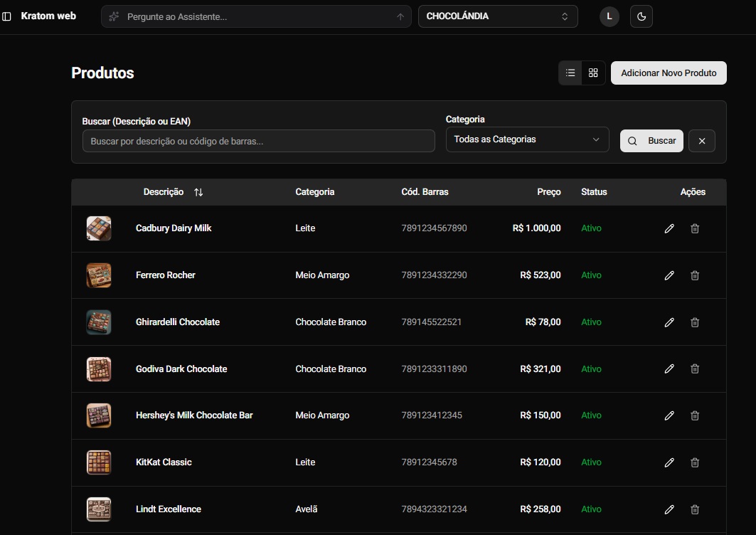
Task: Switch to list view layout
Action: [x=570, y=73]
